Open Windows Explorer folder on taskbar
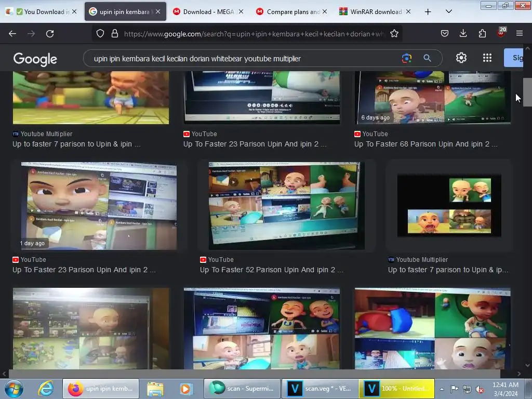Screen dimensions: 532x399 point(155,389)
